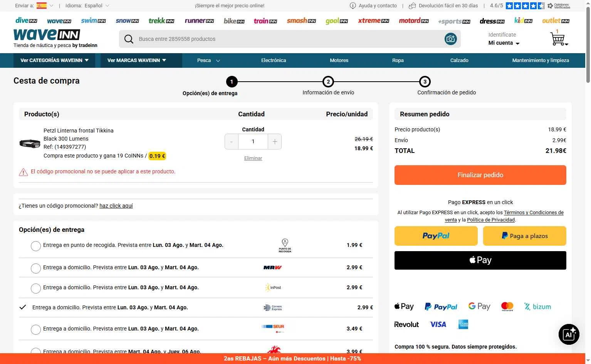
Task: Open the swiminn store logo link
Action: click(93, 20)
